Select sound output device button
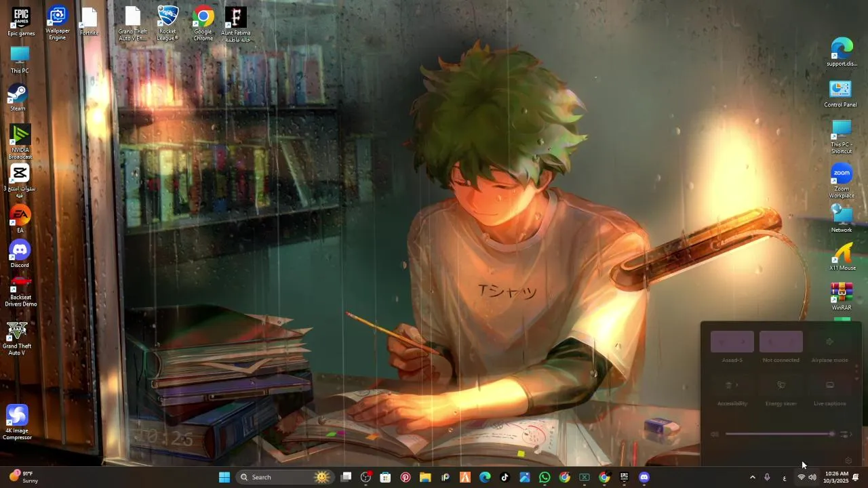Viewport: 868px width, 488px height. (845, 434)
